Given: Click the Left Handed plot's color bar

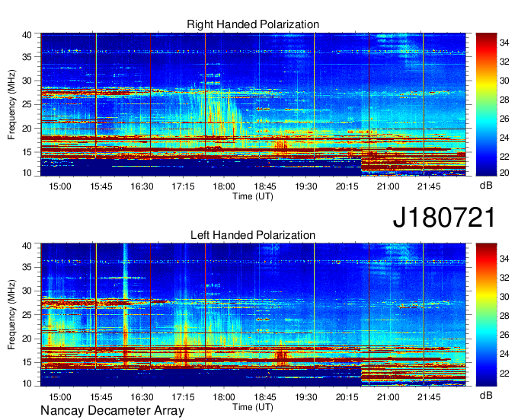Looking at the screenshot, I should (x=486, y=315).
